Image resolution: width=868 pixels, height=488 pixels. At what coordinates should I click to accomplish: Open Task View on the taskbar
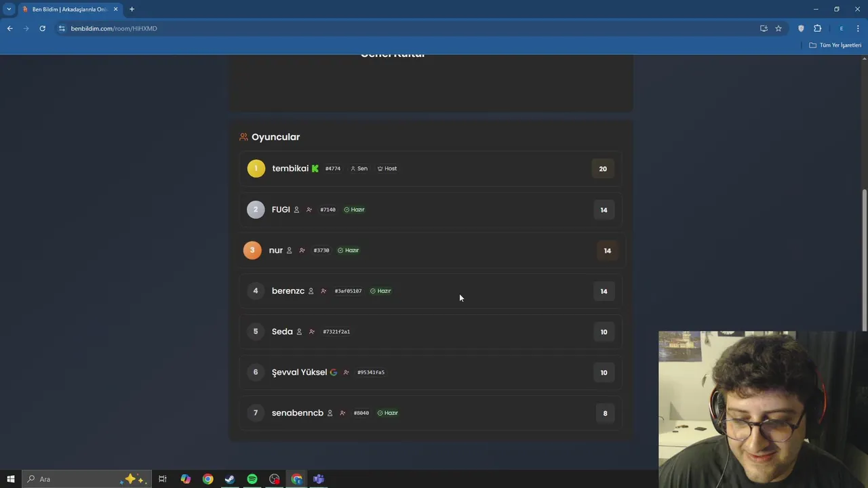coord(163,479)
